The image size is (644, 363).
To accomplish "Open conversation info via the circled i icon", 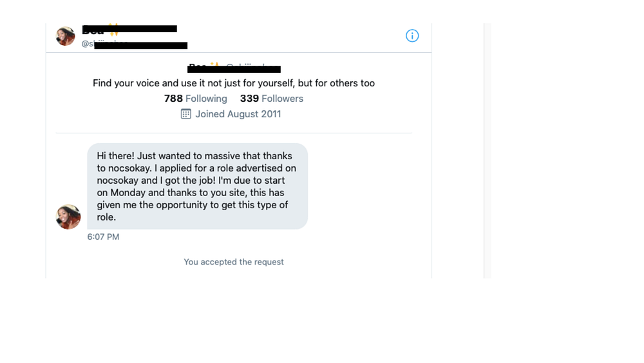I will (x=412, y=36).
